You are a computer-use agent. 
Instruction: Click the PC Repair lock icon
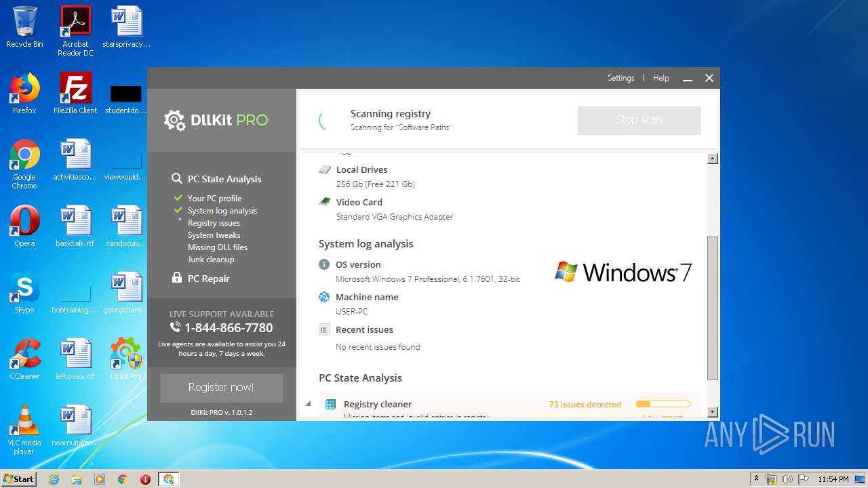(177, 278)
